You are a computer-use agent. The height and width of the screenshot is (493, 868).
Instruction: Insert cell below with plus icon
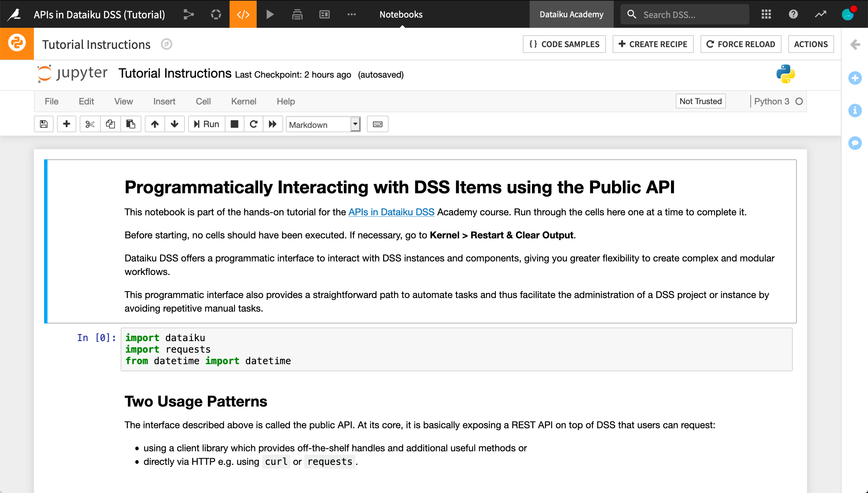pyautogui.click(x=66, y=124)
